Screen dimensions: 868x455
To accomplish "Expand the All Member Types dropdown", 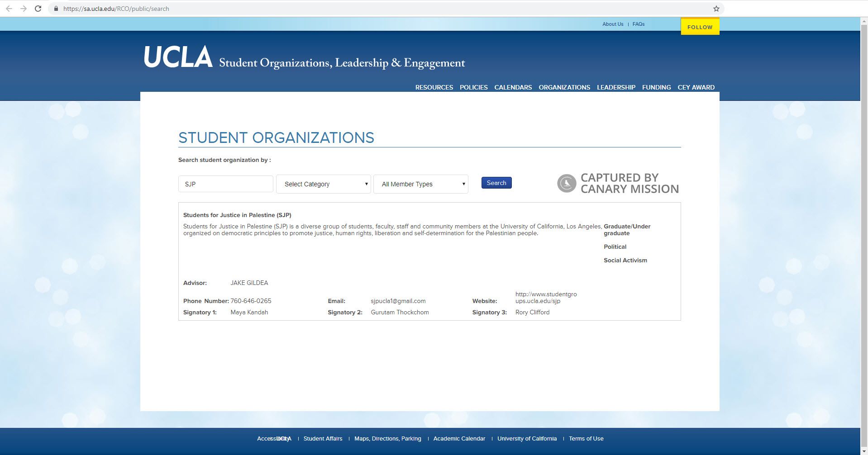I will click(x=420, y=184).
